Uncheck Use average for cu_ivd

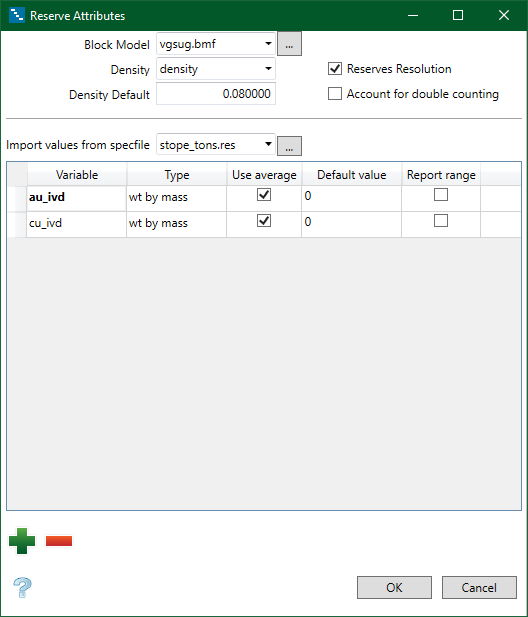pos(264,220)
